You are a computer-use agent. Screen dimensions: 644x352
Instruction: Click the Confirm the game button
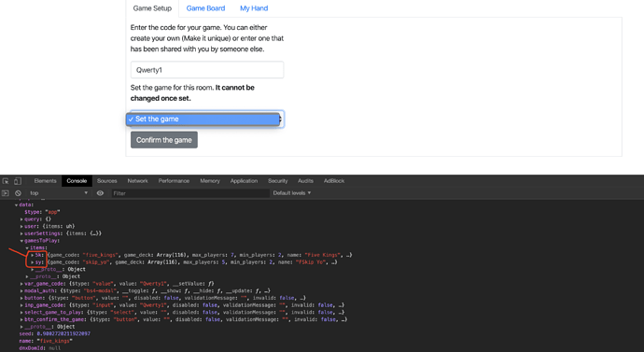(164, 140)
